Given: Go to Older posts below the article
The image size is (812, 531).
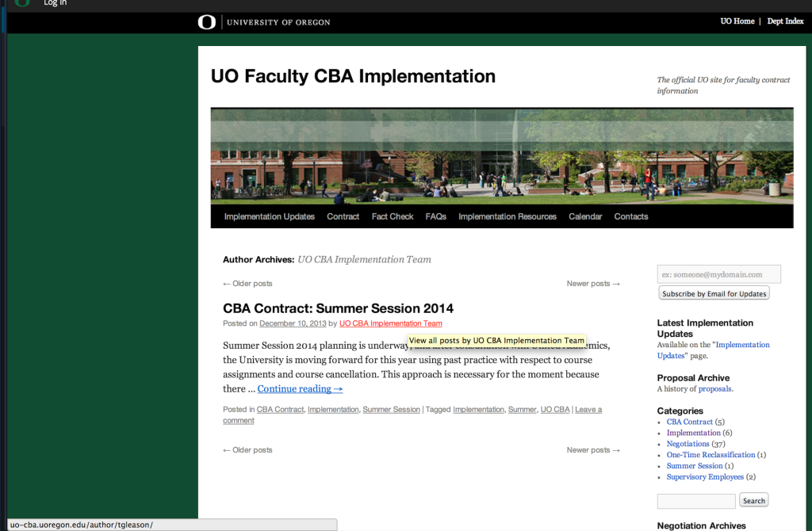Looking at the screenshot, I should tap(247, 450).
